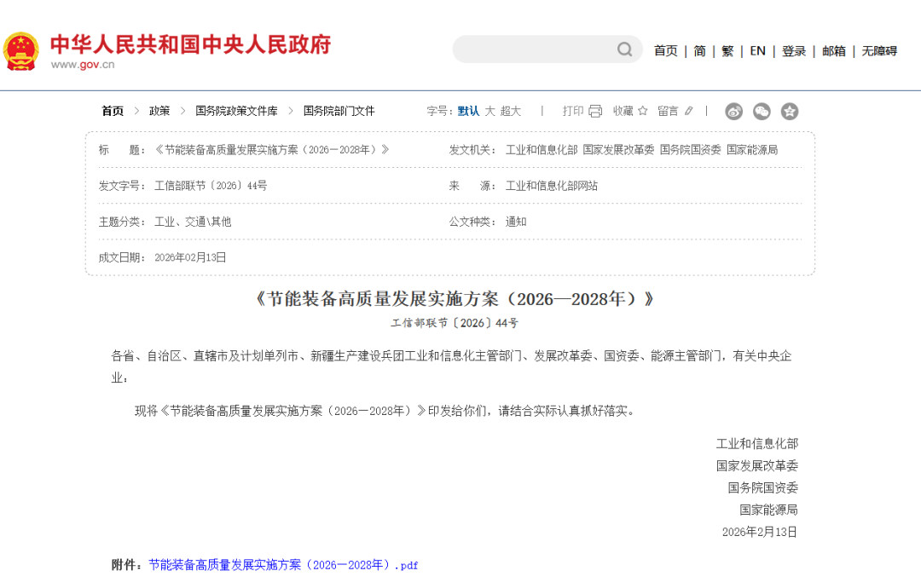Go to 国务院政策文件库 breadcrumb
Image resolution: width=921 pixels, height=588 pixels.
pyautogui.click(x=236, y=111)
